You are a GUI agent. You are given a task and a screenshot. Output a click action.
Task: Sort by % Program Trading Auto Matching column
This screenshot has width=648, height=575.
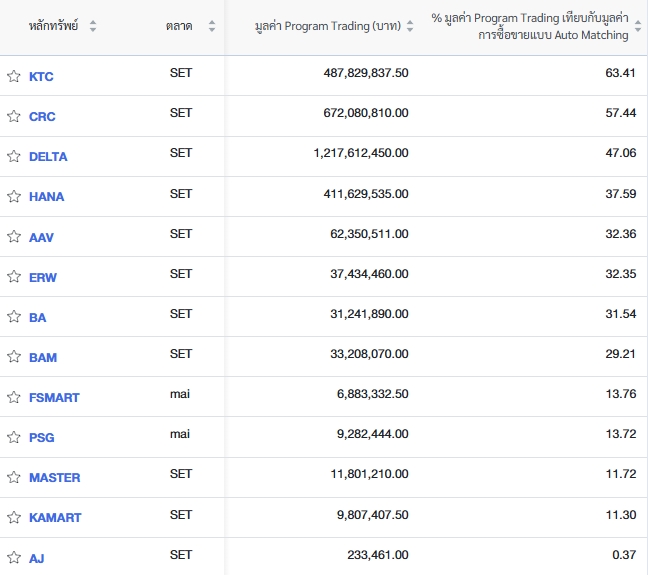638,26
